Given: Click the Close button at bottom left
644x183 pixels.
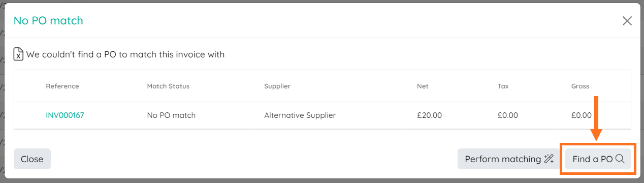Looking at the screenshot, I should (32, 159).
